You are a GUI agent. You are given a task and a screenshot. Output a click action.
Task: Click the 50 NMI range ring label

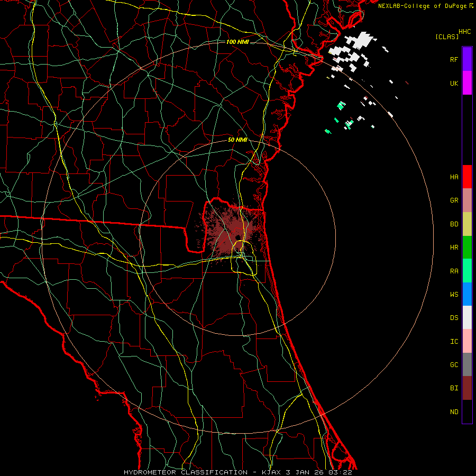tap(237, 140)
